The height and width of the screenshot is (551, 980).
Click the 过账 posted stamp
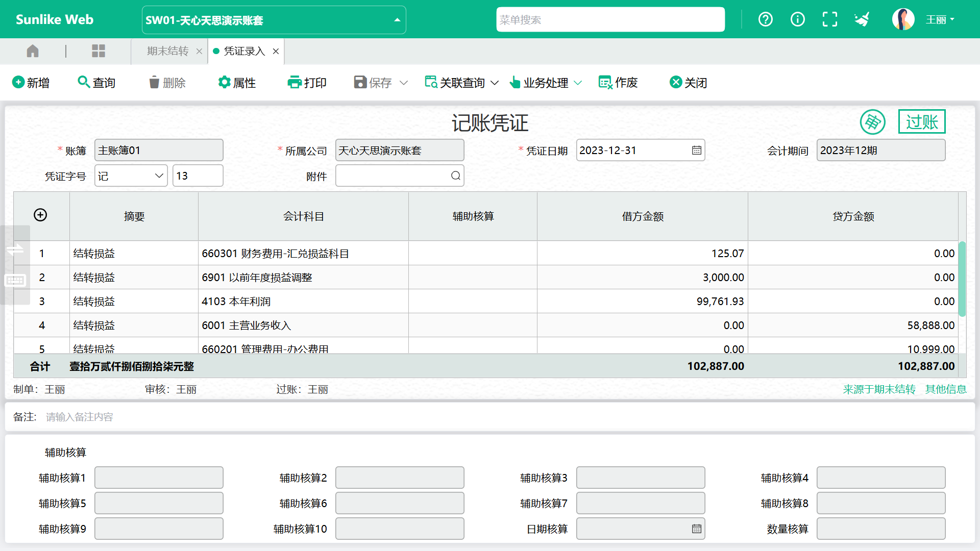click(922, 122)
